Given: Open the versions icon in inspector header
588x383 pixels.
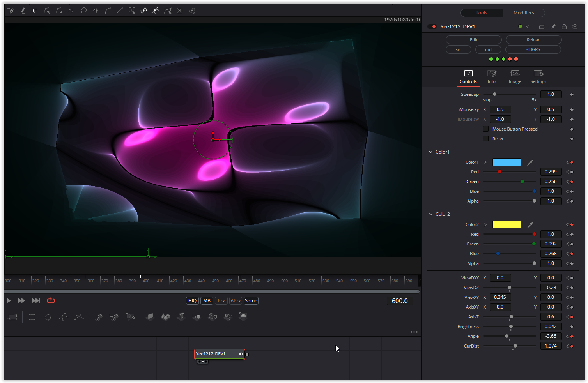Looking at the screenshot, I should pos(542,26).
